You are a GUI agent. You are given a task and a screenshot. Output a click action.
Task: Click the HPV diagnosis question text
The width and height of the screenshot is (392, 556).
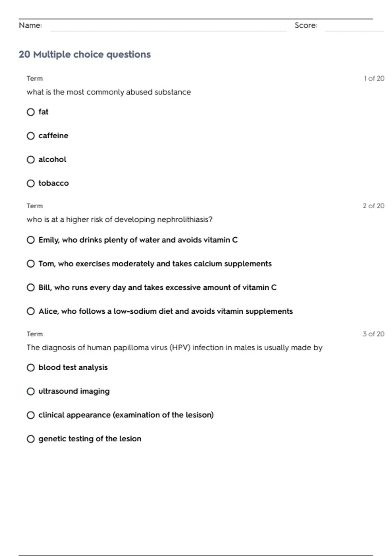coord(174,348)
